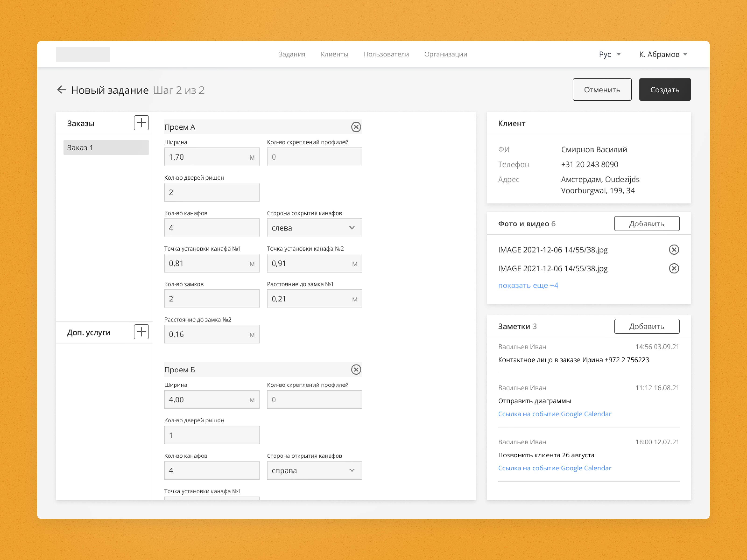747x560 pixels.
Task: Delete the first IMAGE 2021-12-06 file
Action: coord(674,250)
